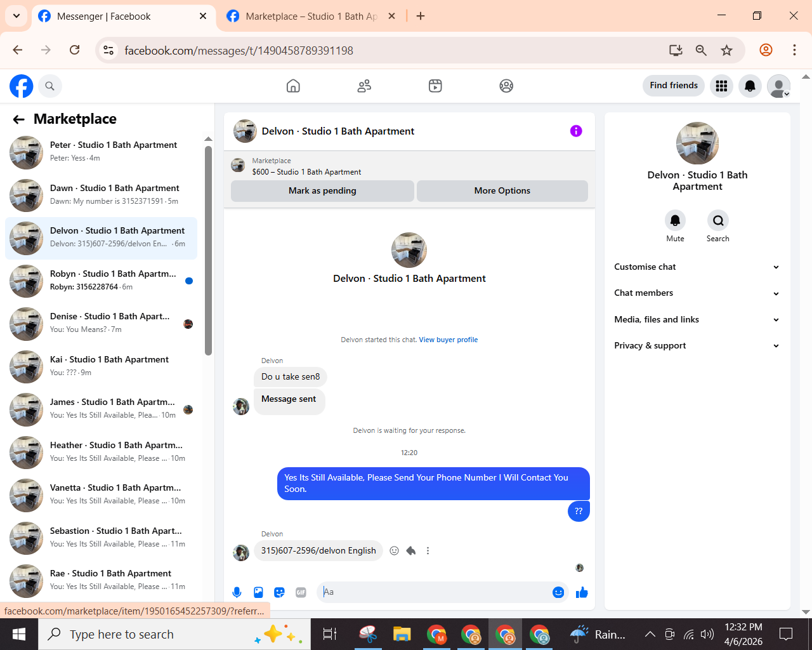The image size is (812, 650).
Task: Open the Windows Start menu
Action: 19,634
